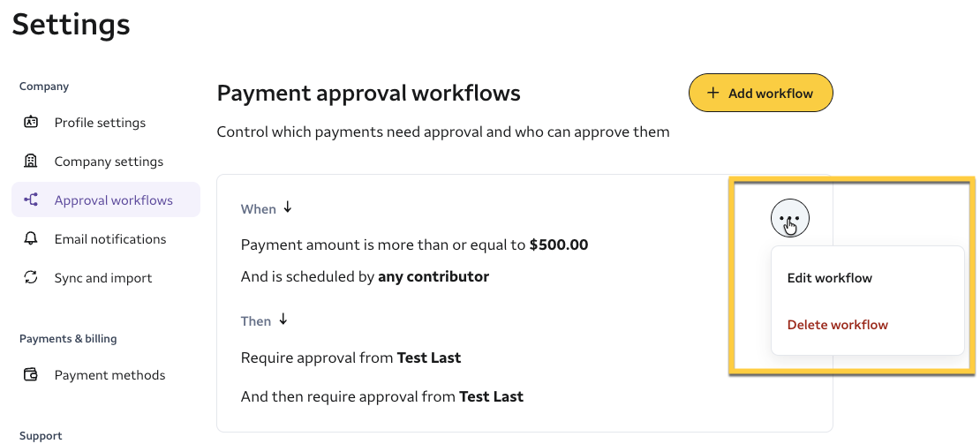The width and height of the screenshot is (980, 444).
Task: Click the Profile settings ID card icon
Action: point(31,123)
